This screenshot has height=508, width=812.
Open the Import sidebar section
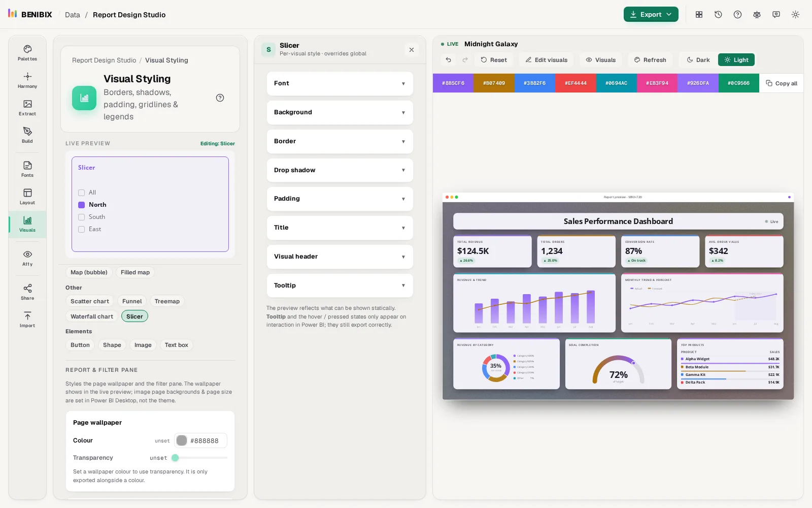pos(27,320)
